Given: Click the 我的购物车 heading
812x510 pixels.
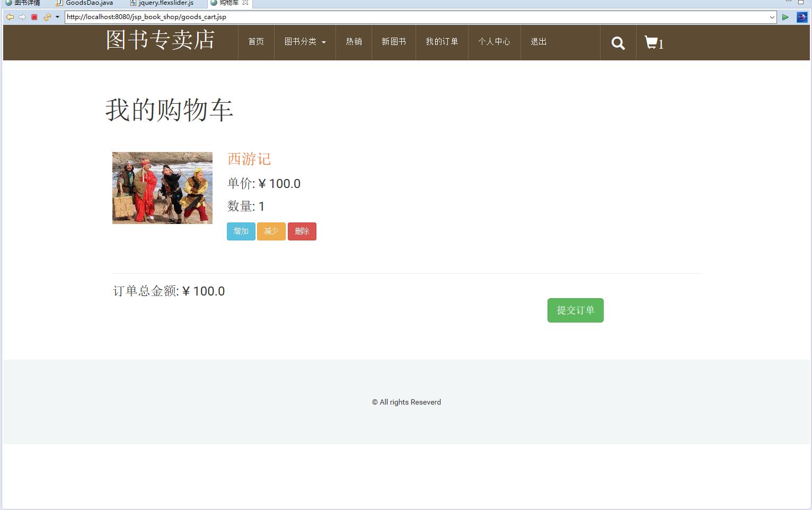Looking at the screenshot, I should tap(170, 110).
